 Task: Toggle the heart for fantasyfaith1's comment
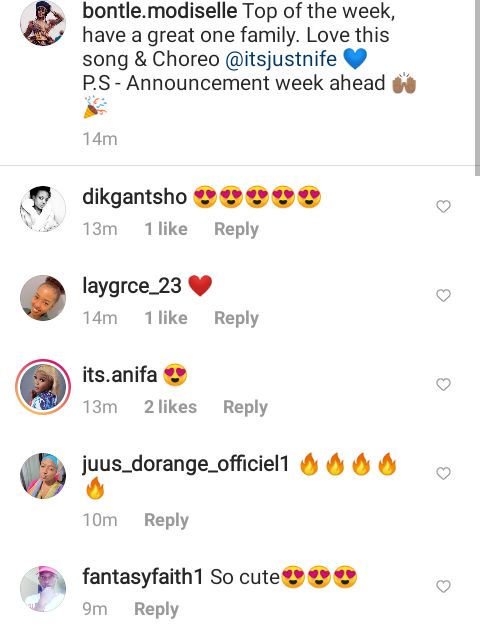click(443, 586)
